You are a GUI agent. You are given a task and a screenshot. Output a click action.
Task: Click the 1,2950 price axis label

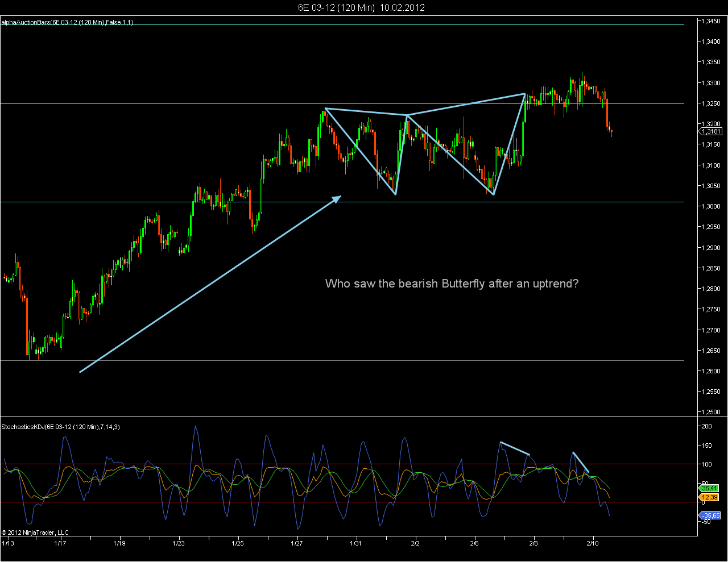coord(711,227)
